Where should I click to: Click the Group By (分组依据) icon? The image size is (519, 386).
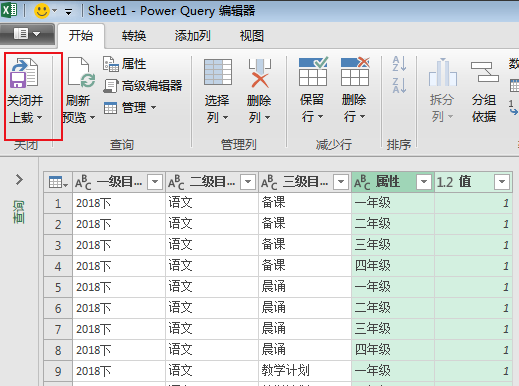pos(485,72)
